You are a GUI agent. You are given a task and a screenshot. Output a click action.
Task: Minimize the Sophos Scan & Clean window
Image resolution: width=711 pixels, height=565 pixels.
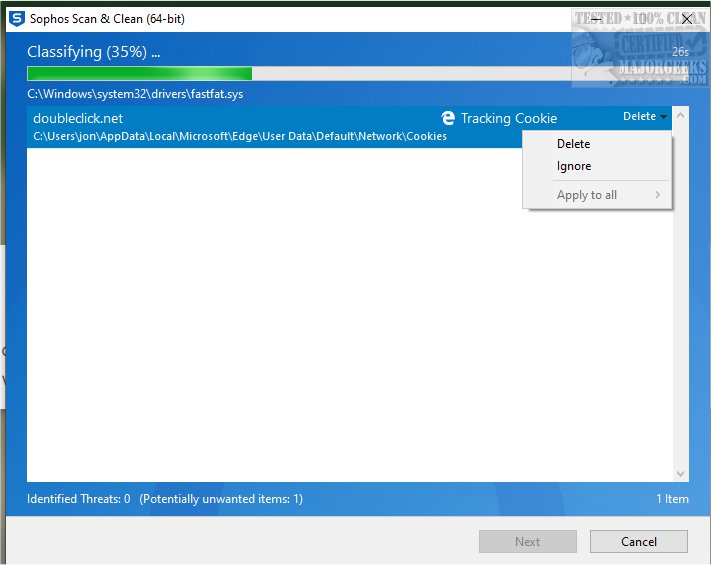coord(596,19)
